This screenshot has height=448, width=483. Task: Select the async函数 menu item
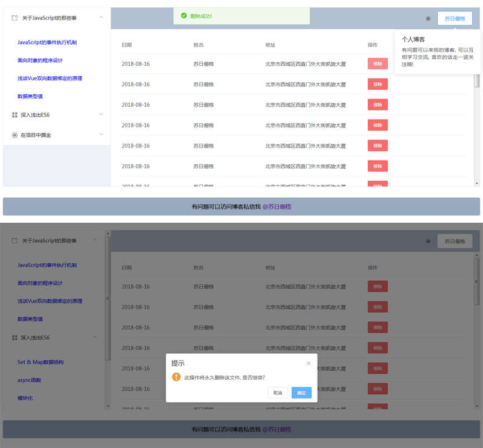(29, 380)
